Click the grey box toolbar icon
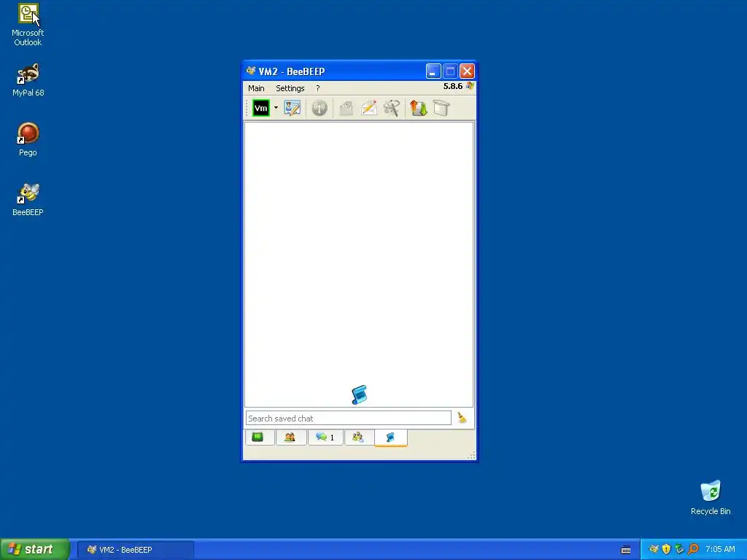This screenshot has height=560, width=747. point(441,108)
